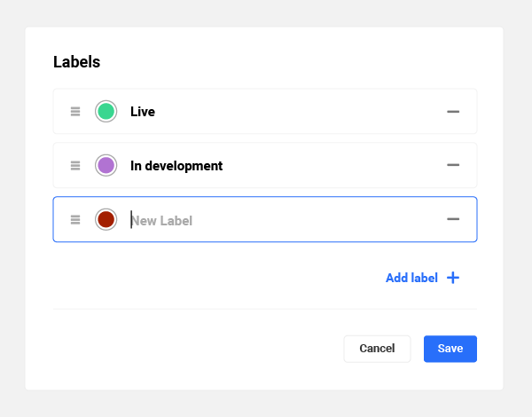The width and height of the screenshot is (532, 417).
Task: Open the purple swatch for In development
Action: 106,166
